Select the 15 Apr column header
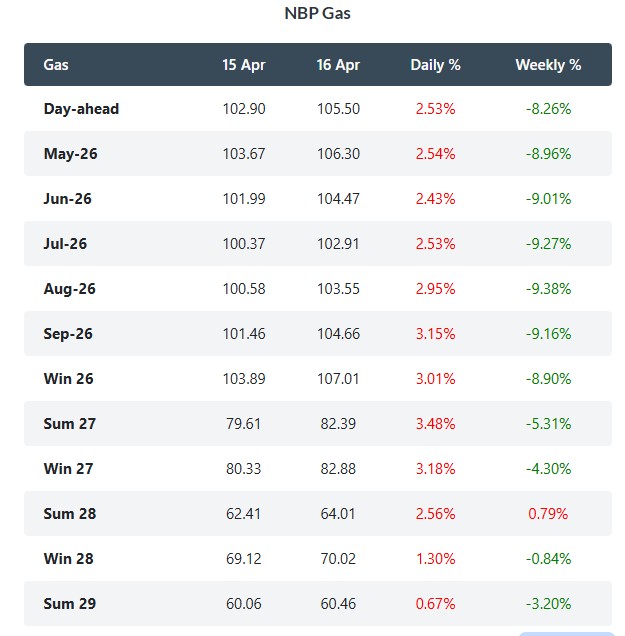625x636 pixels. pyautogui.click(x=244, y=65)
